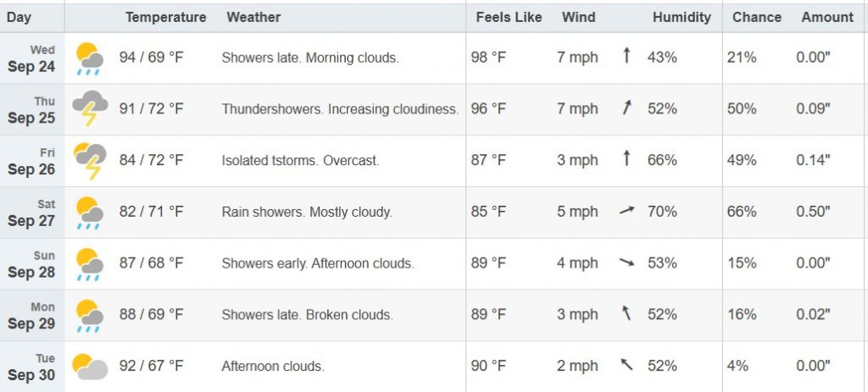Screen dimensions: 868x392
Task: Click the Wed Sep 24 showers weather icon
Action: 90,58
